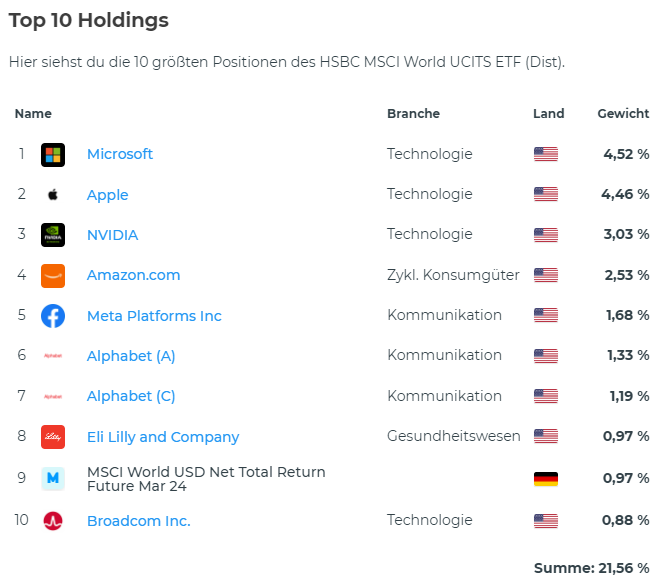Click the German flag icon
The image size is (666, 585).
545,479
